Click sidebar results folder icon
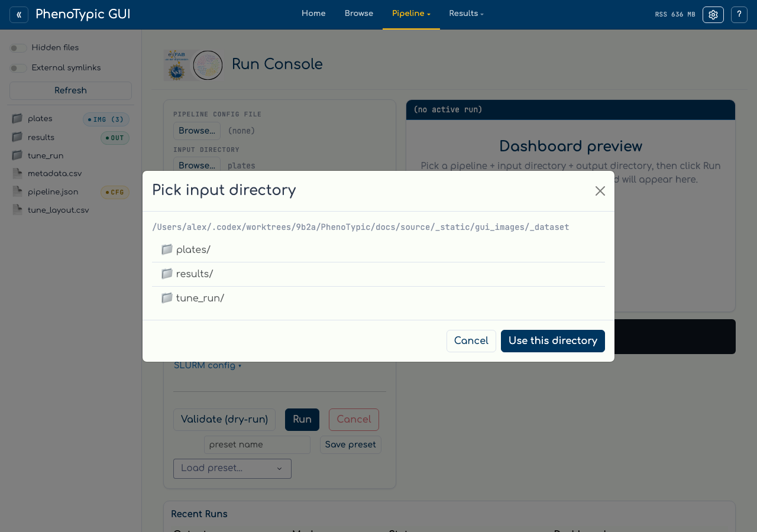This screenshot has width=757, height=532. pos(17,138)
